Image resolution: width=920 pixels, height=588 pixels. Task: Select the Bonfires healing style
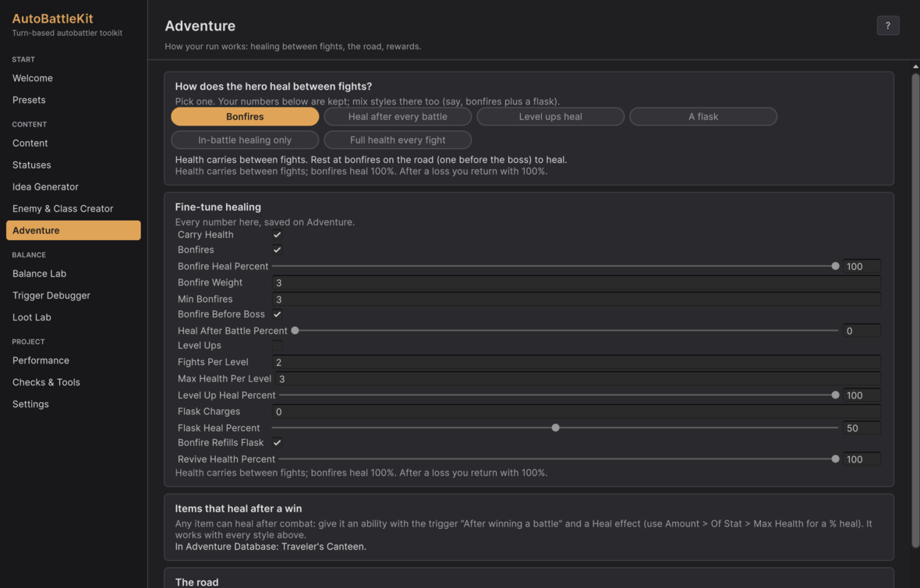[245, 117]
